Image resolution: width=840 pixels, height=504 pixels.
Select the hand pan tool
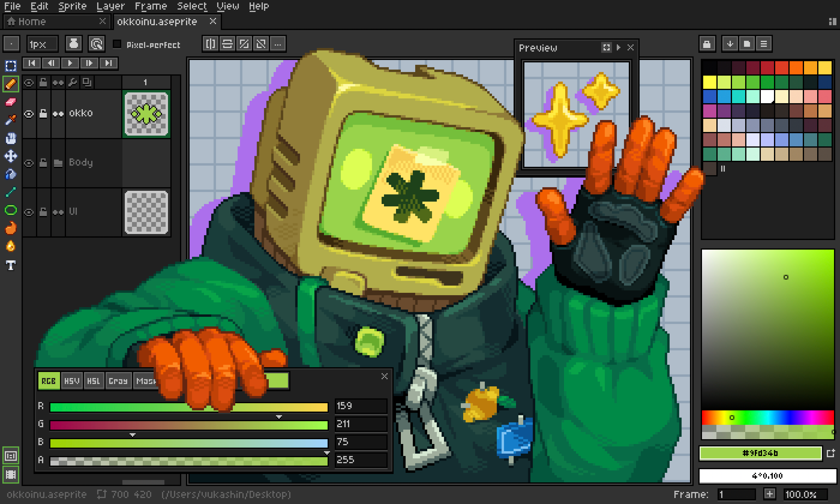(11, 138)
